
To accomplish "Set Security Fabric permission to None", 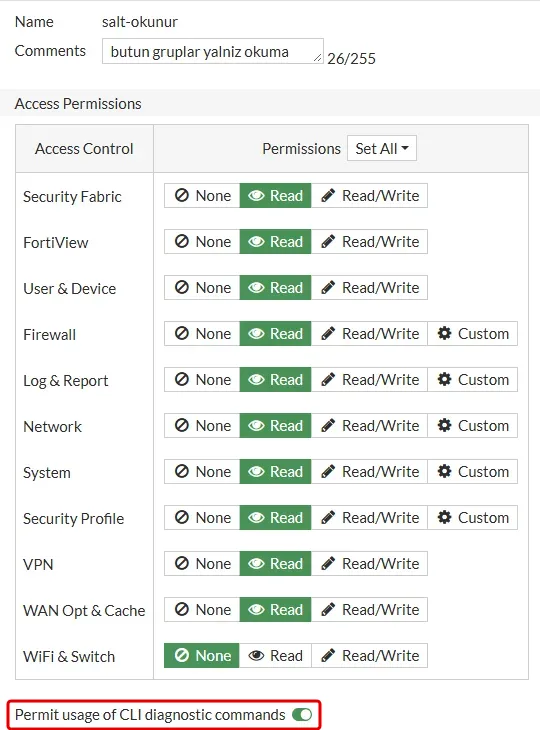I will pyautogui.click(x=202, y=196).
